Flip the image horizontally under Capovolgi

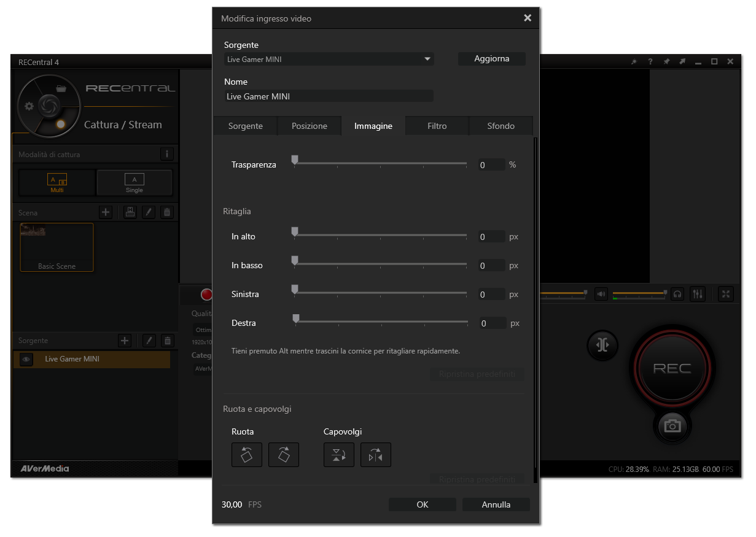(x=376, y=455)
